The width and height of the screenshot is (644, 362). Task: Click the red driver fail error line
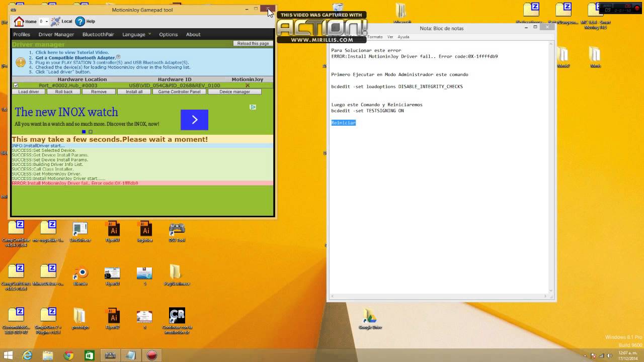142,183
